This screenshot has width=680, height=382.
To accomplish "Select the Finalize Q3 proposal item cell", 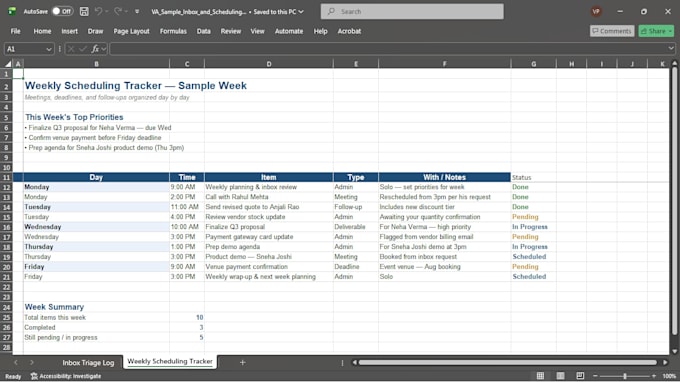I will (x=269, y=227).
